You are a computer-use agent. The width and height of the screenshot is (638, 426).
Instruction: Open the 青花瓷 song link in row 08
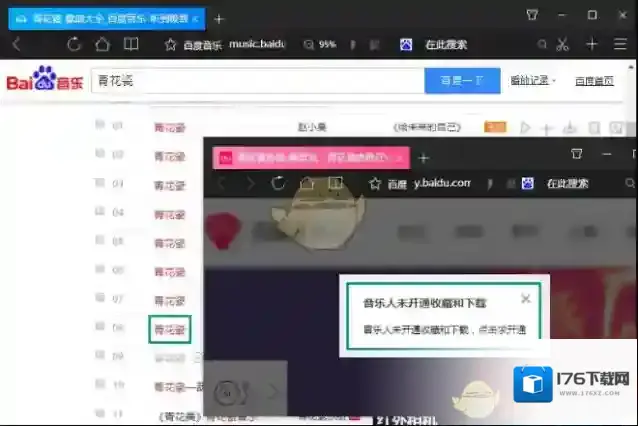point(170,330)
